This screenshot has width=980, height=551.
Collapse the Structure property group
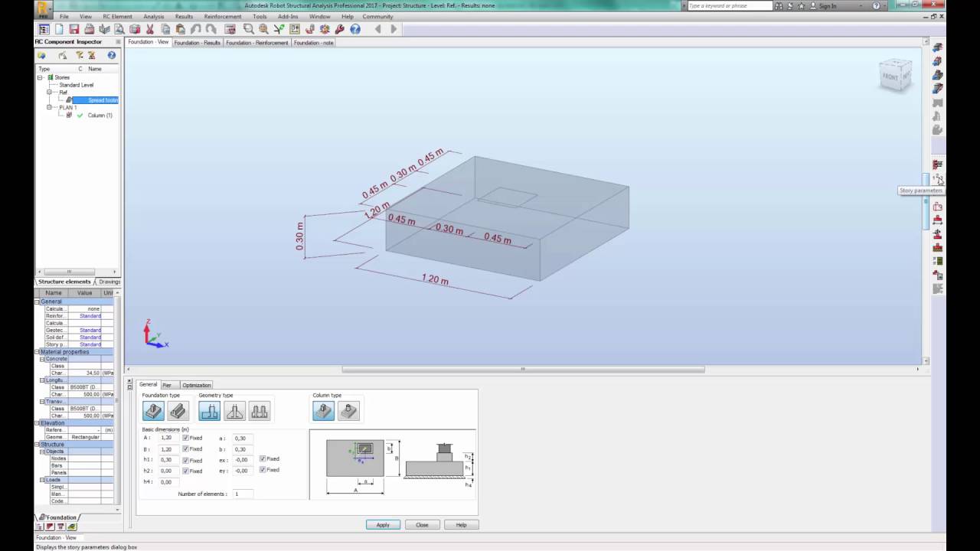click(x=37, y=445)
